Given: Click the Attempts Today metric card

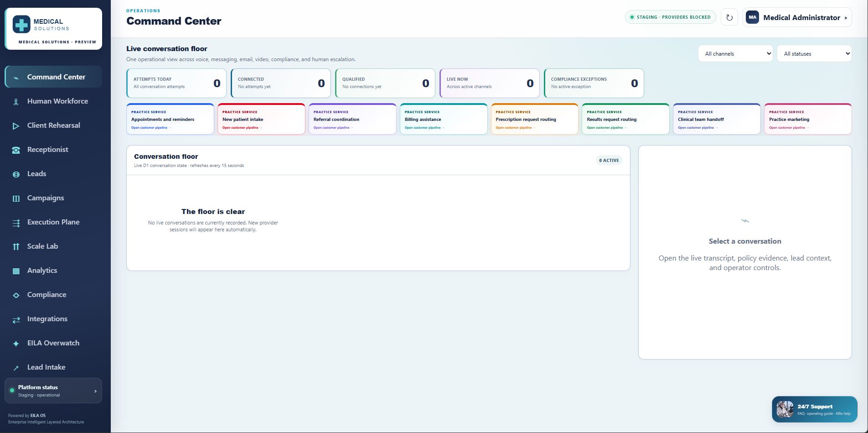Looking at the screenshot, I should (176, 83).
